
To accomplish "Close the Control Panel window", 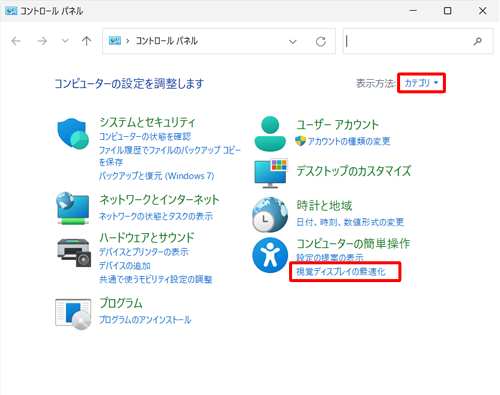I will pyautogui.click(x=482, y=11).
